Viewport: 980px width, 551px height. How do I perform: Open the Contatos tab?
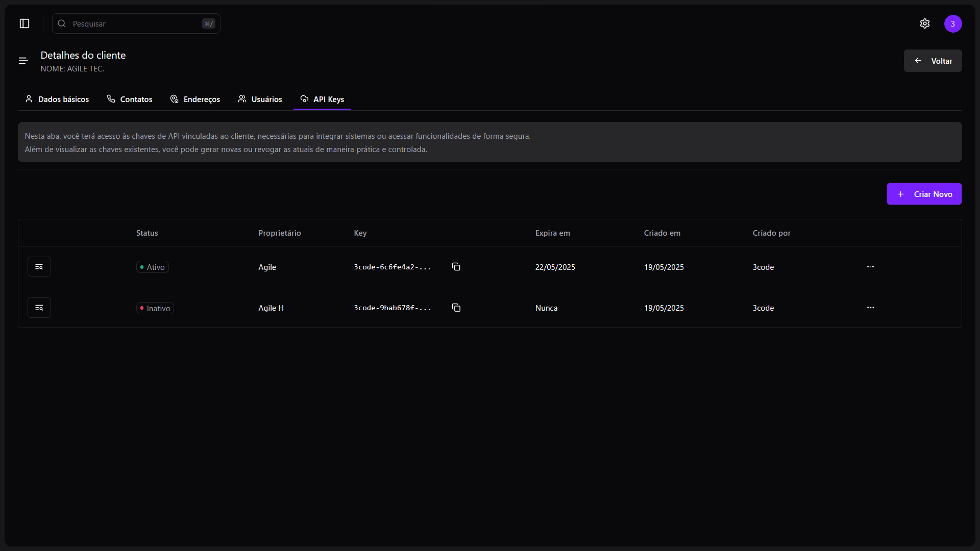130,99
